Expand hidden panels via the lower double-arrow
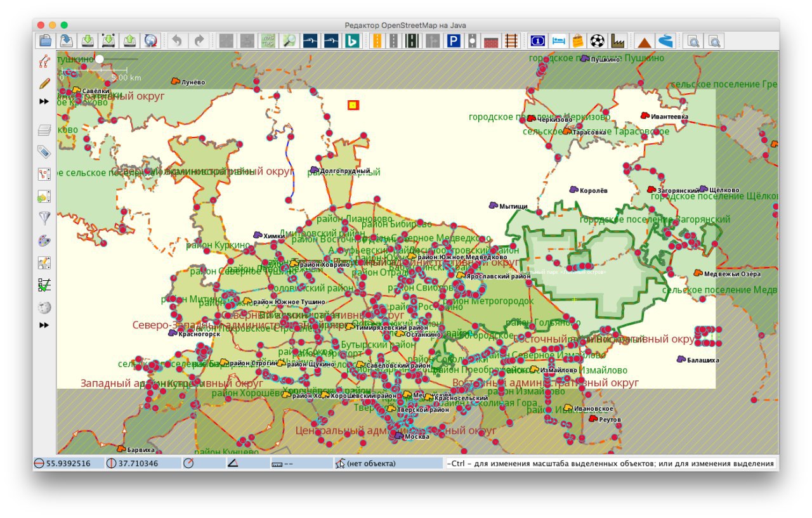The image size is (812, 518). click(44, 325)
